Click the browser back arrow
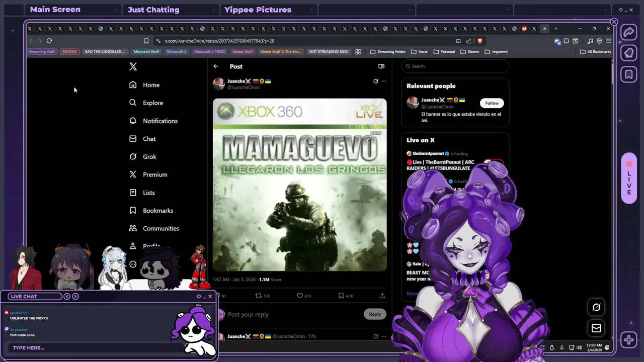 31,41
